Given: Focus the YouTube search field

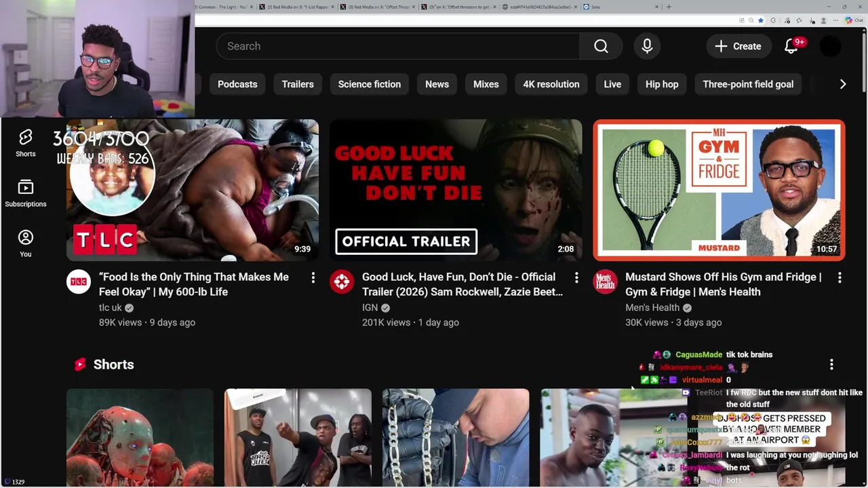Looking at the screenshot, I should (x=398, y=46).
